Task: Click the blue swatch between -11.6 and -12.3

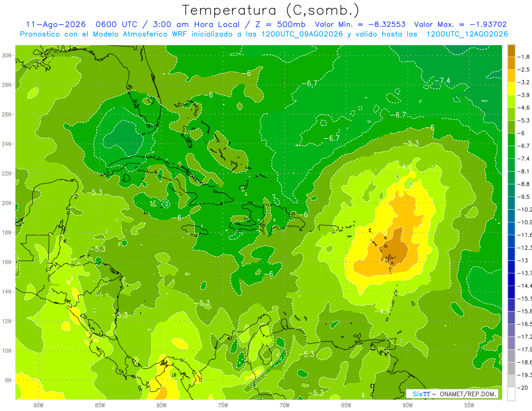Action: (511, 241)
